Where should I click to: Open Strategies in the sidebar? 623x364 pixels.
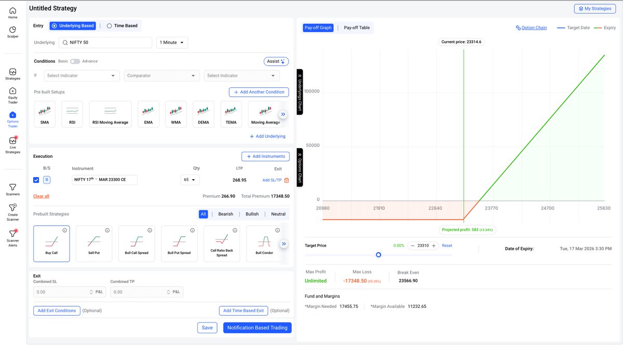point(12,74)
